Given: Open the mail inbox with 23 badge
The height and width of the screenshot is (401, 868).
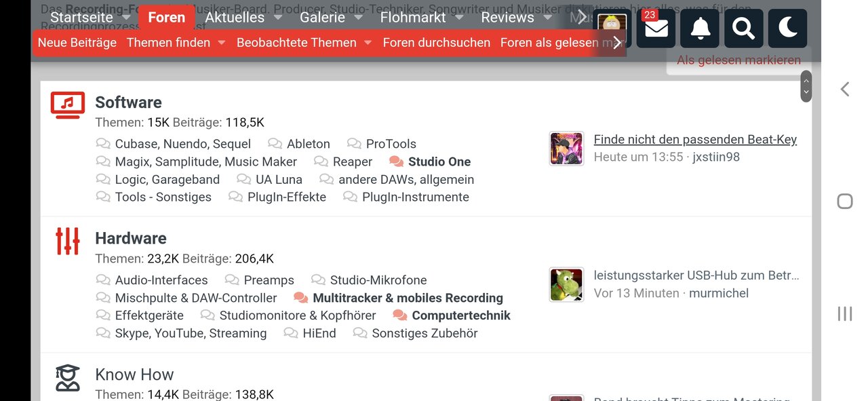Looking at the screenshot, I should [x=656, y=28].
